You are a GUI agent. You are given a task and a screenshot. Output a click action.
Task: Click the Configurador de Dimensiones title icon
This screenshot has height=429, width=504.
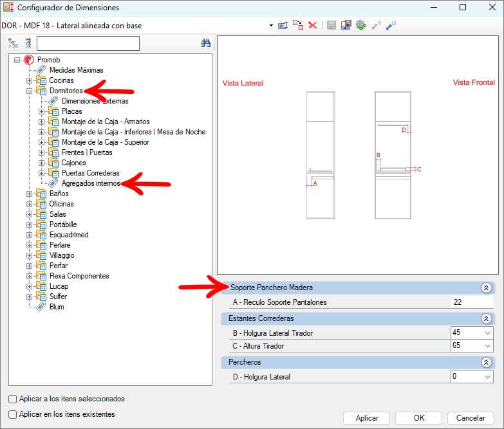click(8, 7)
